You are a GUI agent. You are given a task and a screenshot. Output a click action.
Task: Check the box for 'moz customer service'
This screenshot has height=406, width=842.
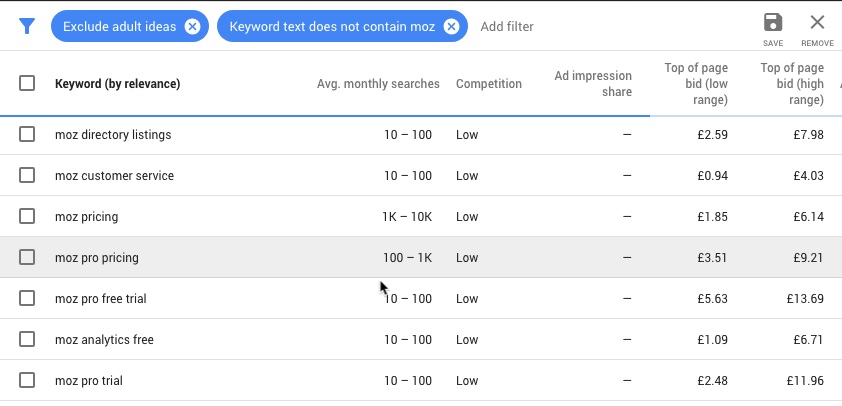(27, 175)
